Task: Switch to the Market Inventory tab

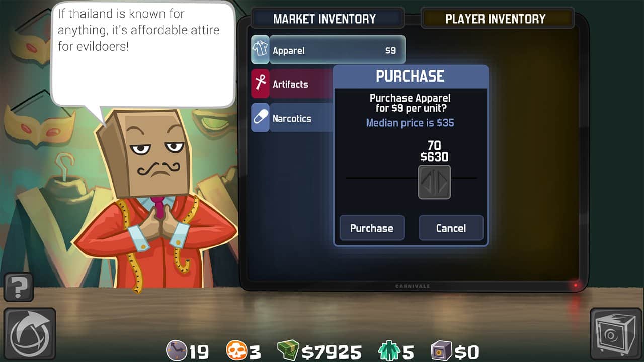Action: pyautogui.click(x=325, y=19)
